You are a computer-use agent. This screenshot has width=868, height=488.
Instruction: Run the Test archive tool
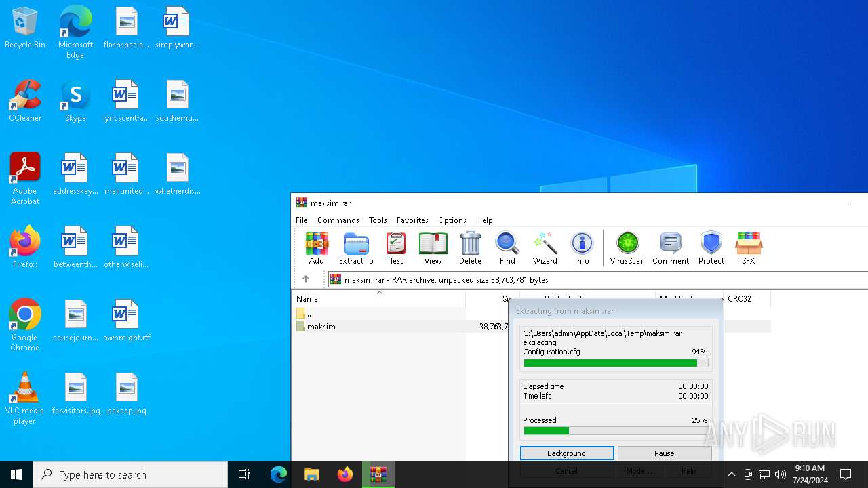point(396,248)
